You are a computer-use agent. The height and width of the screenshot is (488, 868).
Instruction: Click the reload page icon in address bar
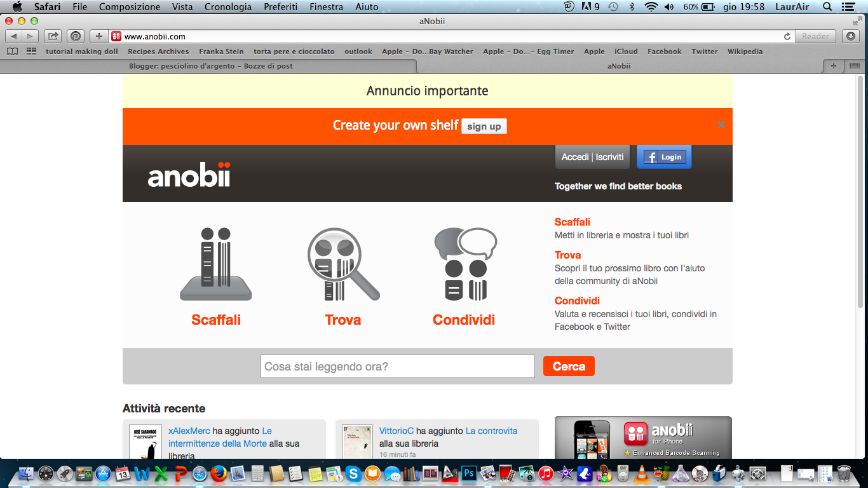point(787,37)
